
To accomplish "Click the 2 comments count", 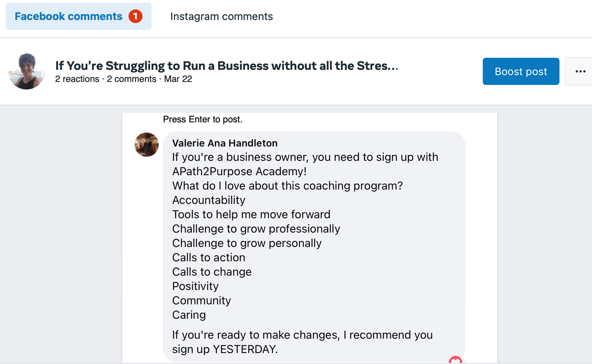I will 132,79.
